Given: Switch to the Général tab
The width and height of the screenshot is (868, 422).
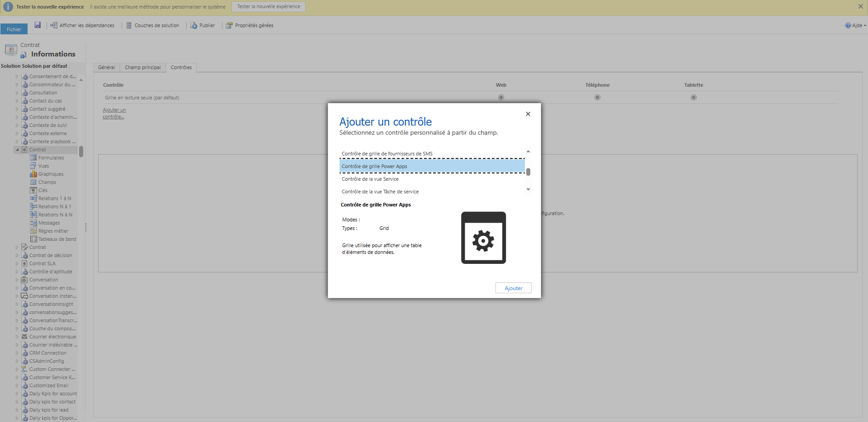Looking at the screenshot, I should [x=106, y=67].
